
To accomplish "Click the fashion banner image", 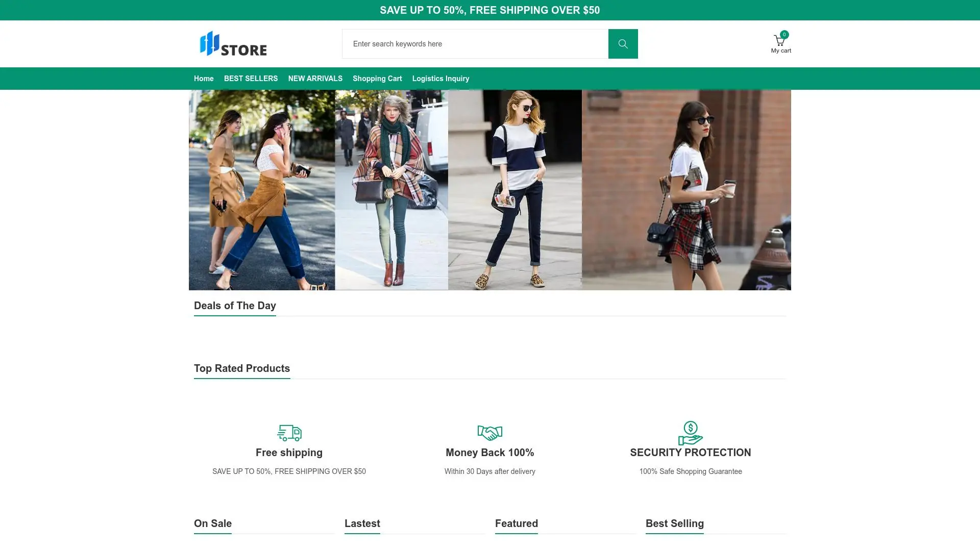I will [x=489, y=190].
